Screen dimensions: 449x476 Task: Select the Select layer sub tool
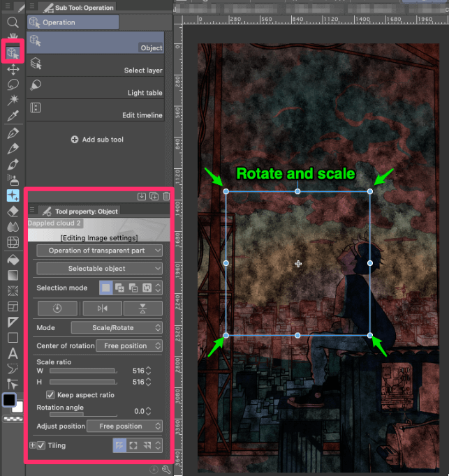click(x=96, y=66)
